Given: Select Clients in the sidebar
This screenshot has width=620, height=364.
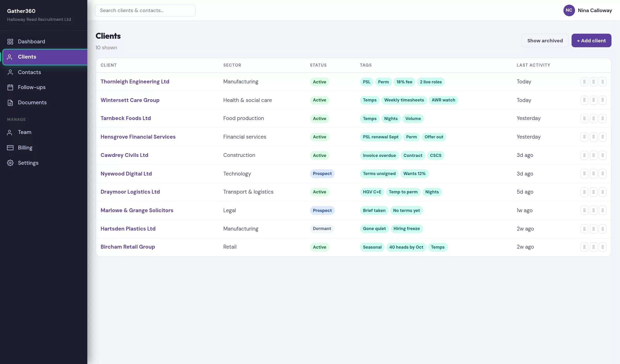Looking at the screenshot, I should (45, 57).
